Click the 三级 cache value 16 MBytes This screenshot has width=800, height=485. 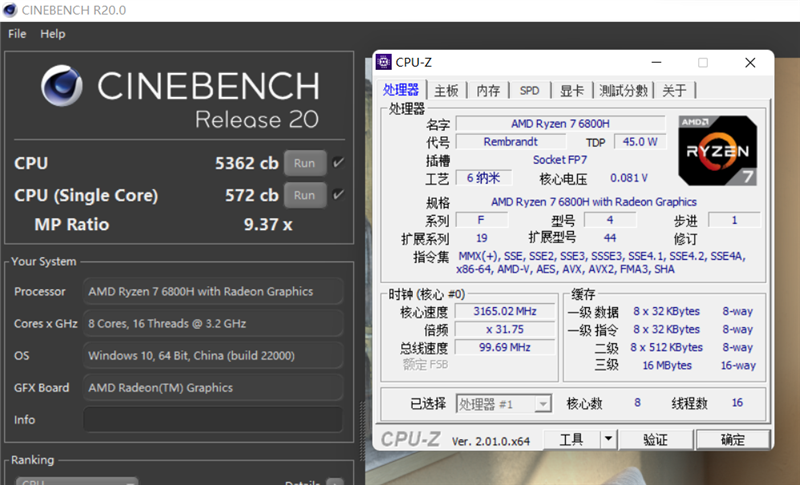tap(667, 366)
